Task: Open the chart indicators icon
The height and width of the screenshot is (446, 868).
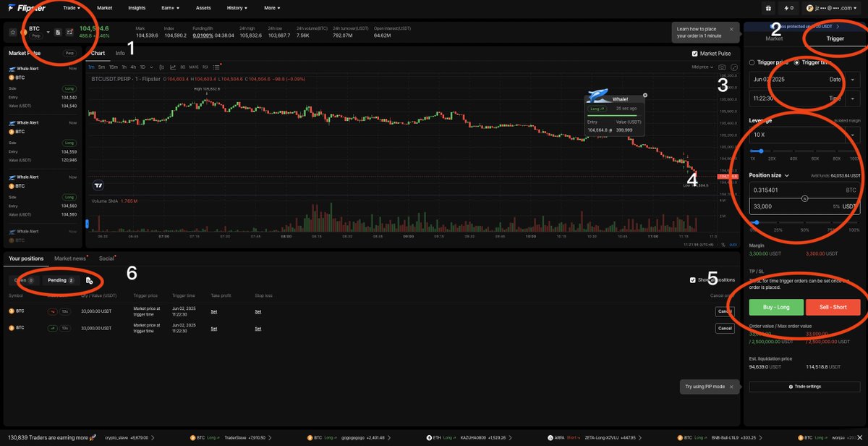Action: point(173,67)
